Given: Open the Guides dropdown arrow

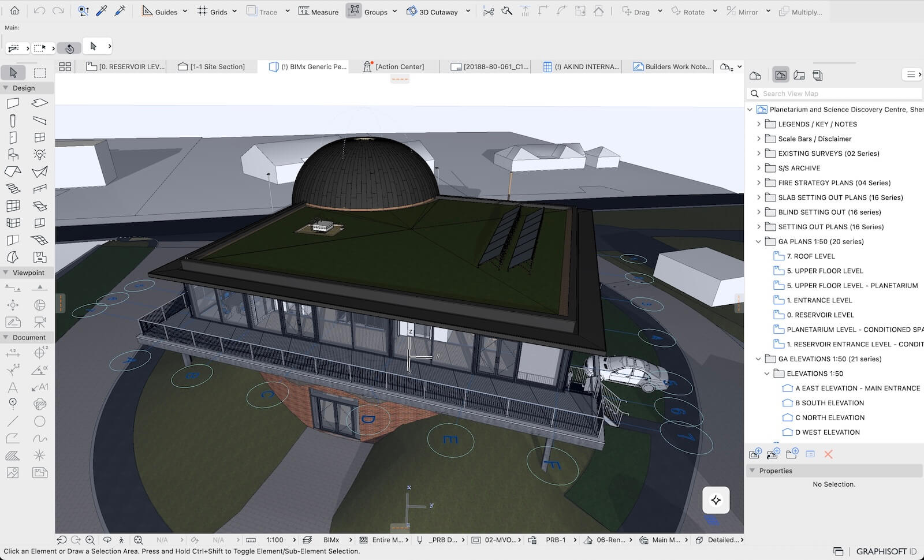Looking at the screenshot, I should [x=185, y=12].
